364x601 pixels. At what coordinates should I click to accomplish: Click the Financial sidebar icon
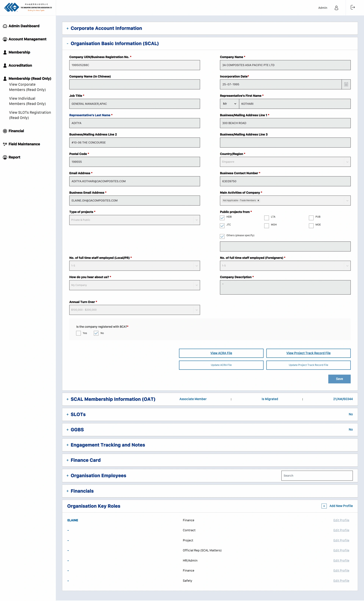[x=5, y=131]
